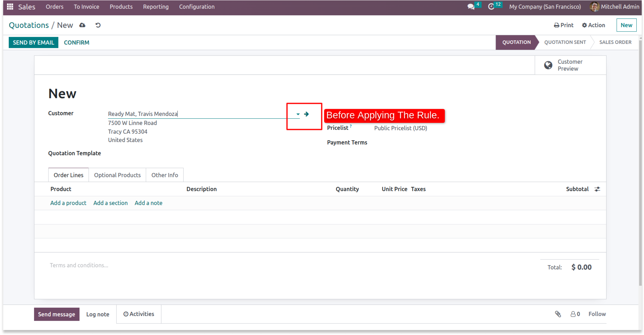Switch to the Other Info tab
The height and width of the screenshot is (335, 644).
165,175
